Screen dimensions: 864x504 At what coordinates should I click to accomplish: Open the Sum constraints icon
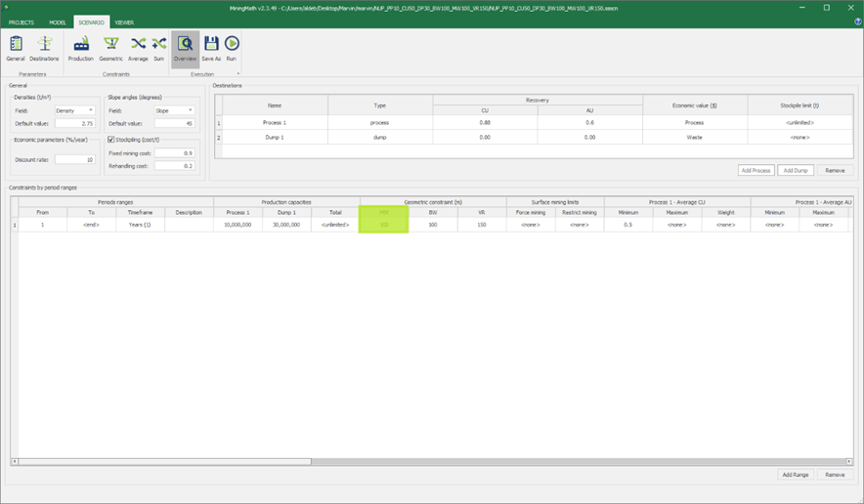click(158, 48)
